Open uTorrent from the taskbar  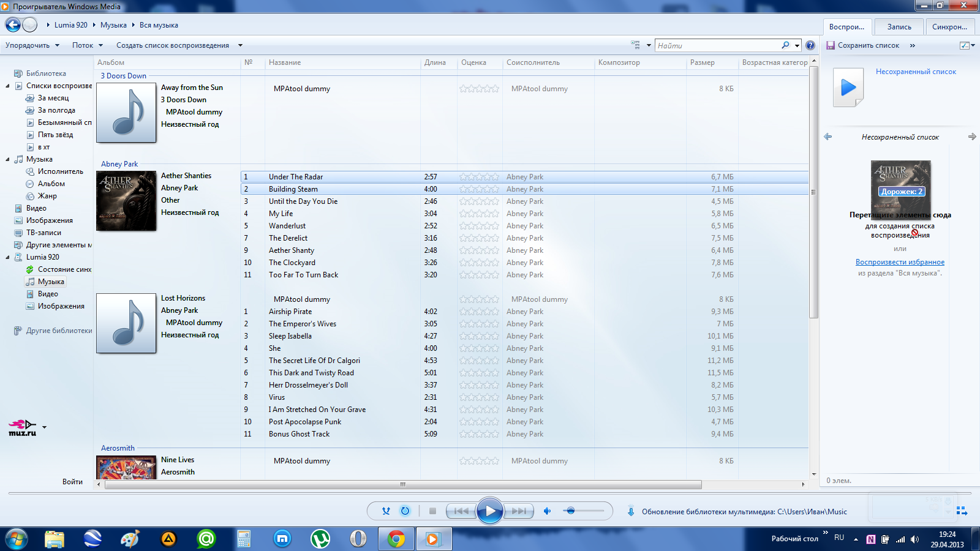tap(320, 539)
